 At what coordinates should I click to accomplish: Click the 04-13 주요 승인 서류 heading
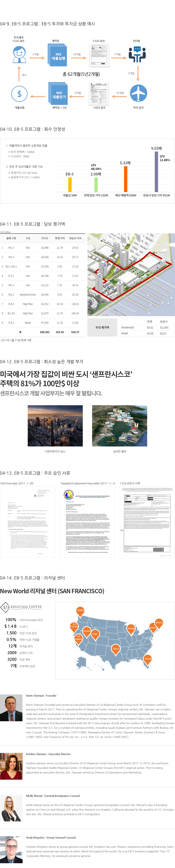(x=35, y=473)
